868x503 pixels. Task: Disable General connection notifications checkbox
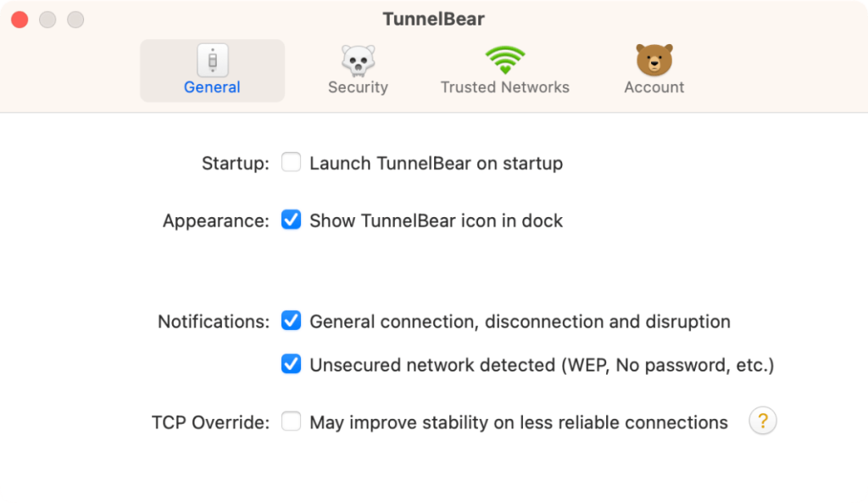pyautogui.click(x=292, y=321)
